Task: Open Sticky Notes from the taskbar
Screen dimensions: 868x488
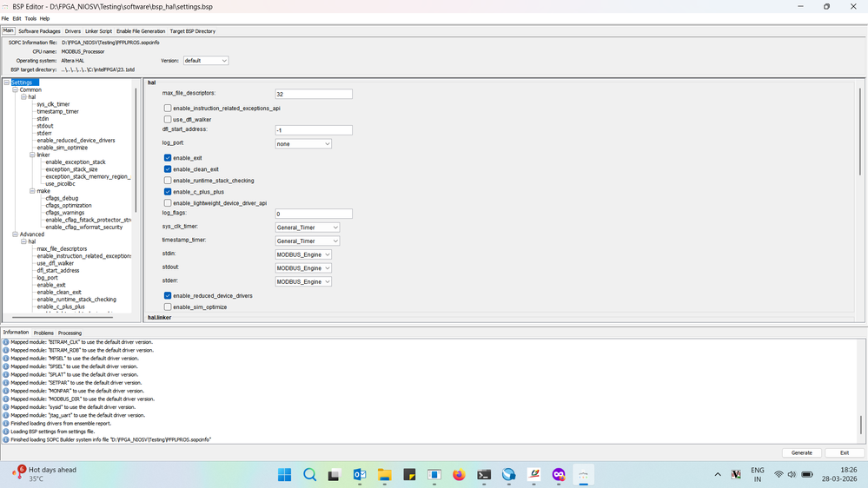Action: [409, 475]
